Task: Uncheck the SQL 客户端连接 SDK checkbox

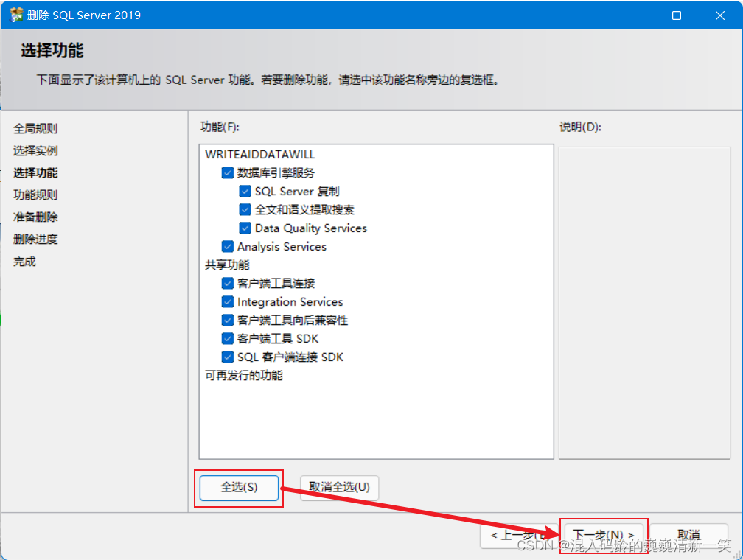Action: [228, 357]
